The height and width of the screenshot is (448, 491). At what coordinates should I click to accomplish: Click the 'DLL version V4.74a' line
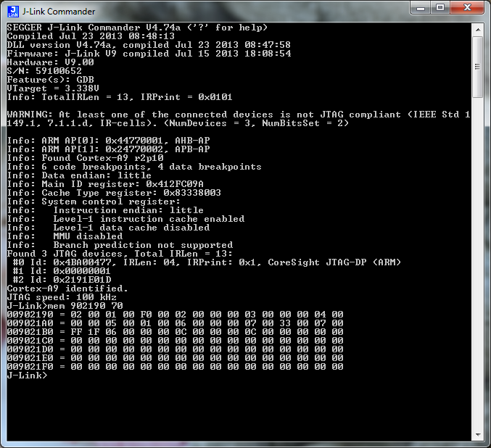(149, 45)
